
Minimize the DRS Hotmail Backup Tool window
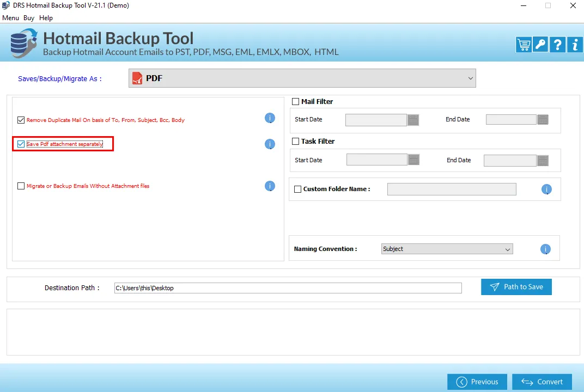coord(524,5)
